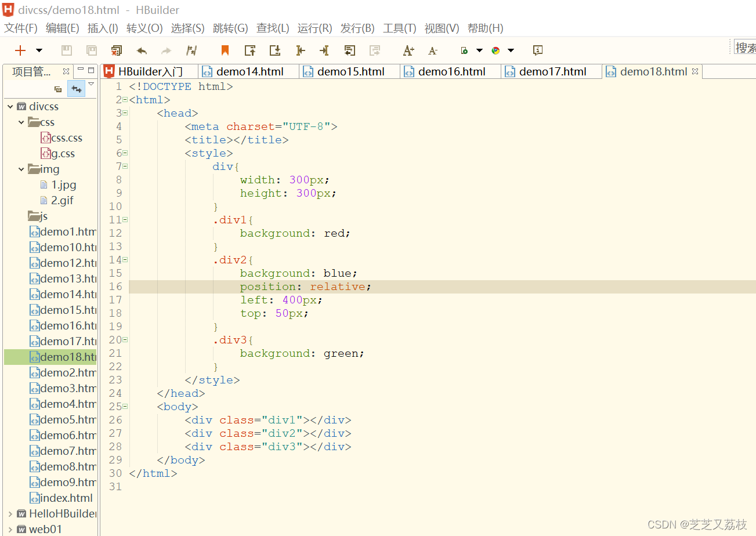Select g.css in project tree
756x536 pixels.
point(57,154)
